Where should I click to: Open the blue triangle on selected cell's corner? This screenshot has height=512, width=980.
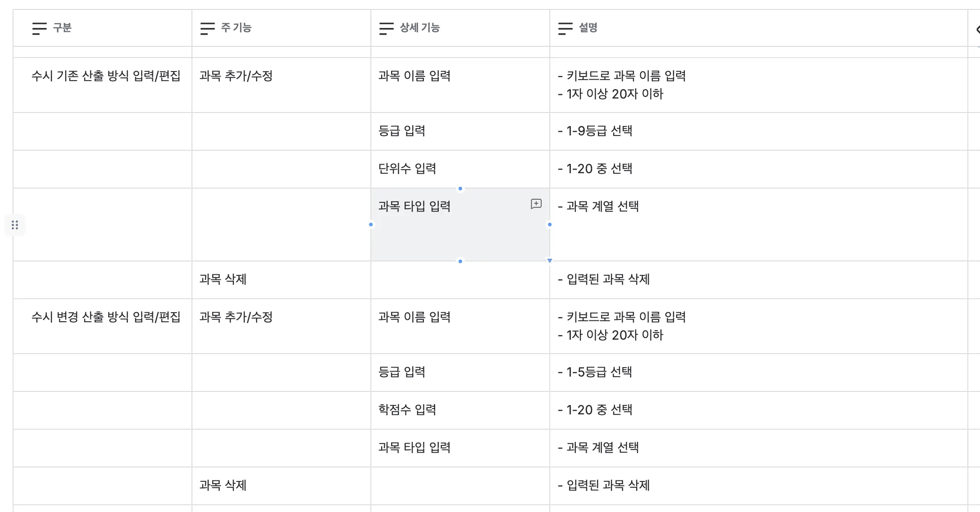pos(549,260)
